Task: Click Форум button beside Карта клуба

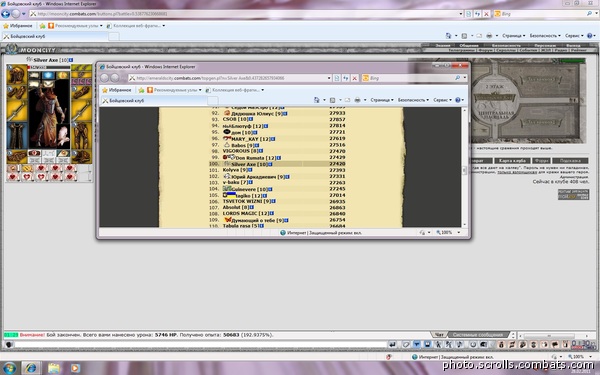Action: pyautogui.click(x=541, y=161)
